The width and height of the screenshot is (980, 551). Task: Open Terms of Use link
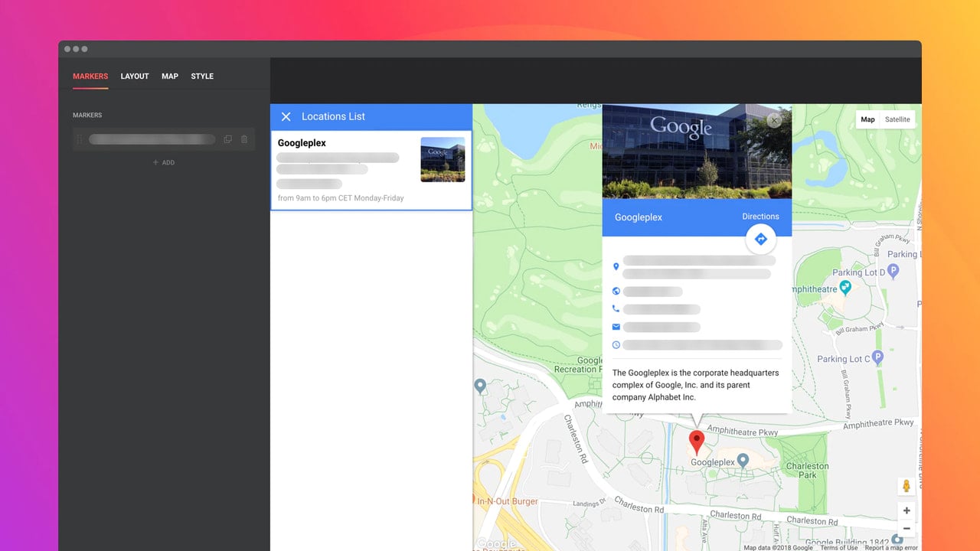tap(839, 547)
